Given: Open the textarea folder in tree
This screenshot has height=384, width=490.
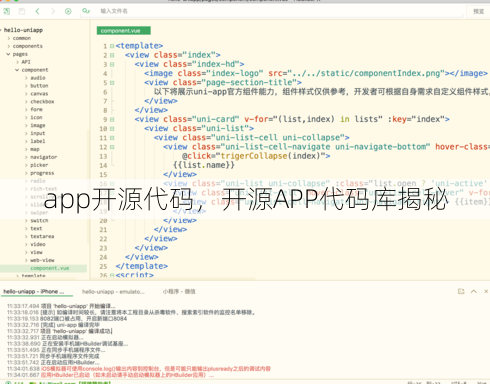Looking at the screenshot, I should [42, 237].
